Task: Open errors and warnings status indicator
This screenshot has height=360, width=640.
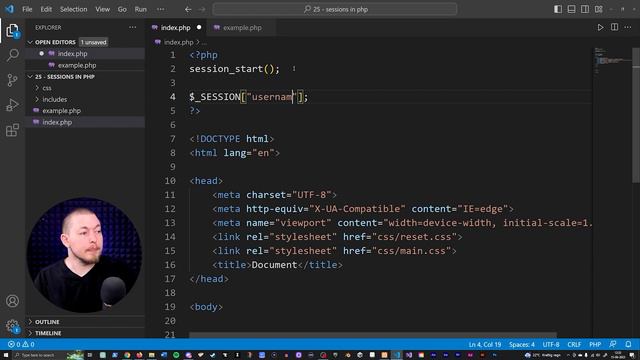Action: (21, 344)
